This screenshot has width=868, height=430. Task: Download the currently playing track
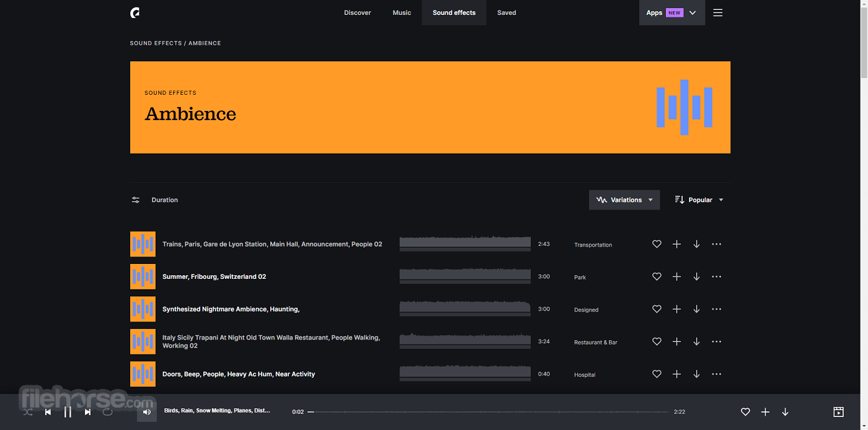coord(785,412)
